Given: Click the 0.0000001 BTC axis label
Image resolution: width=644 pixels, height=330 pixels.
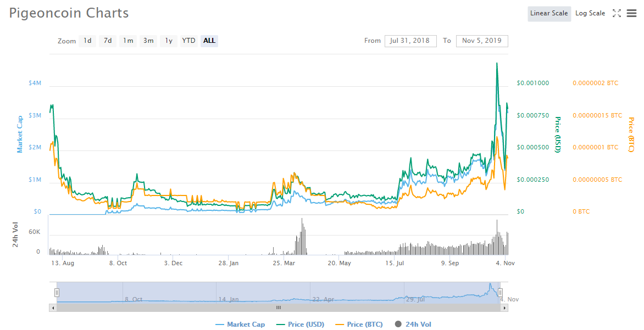Looking at the screenshot, I should (x=595, y=147).
